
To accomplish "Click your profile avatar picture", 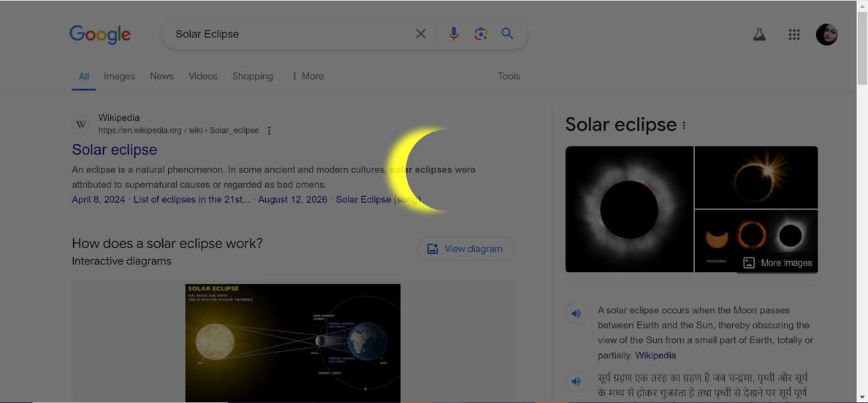I will tap(827, 34).
